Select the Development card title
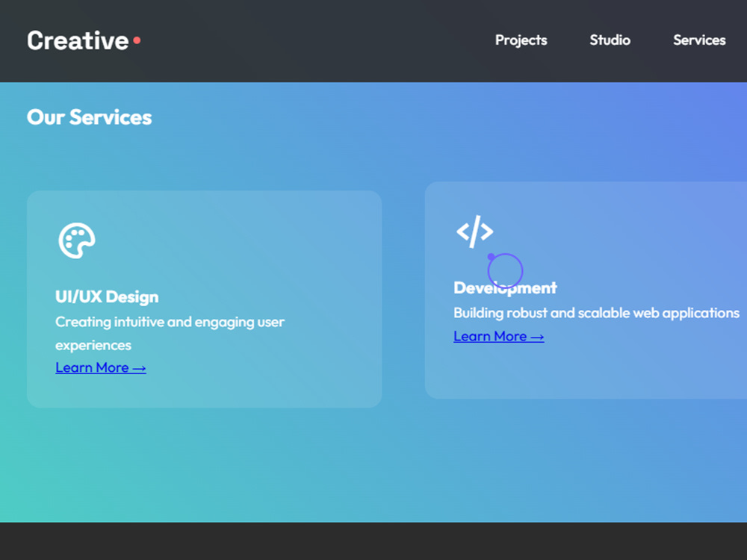747x560 pixels. 505,287
